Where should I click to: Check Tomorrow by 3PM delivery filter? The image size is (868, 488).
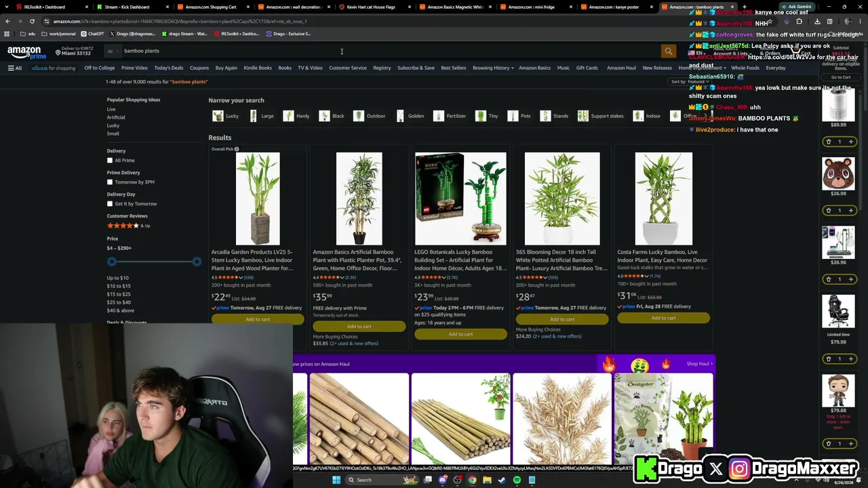coord(110,182)
